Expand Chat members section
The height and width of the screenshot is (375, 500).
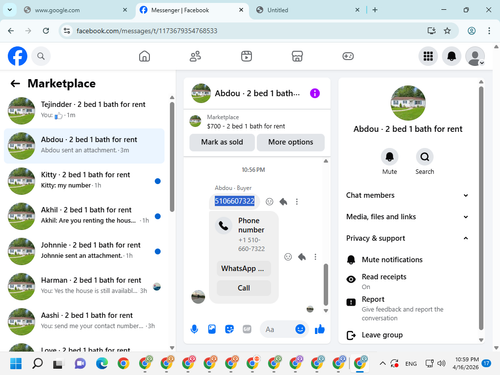407,195
